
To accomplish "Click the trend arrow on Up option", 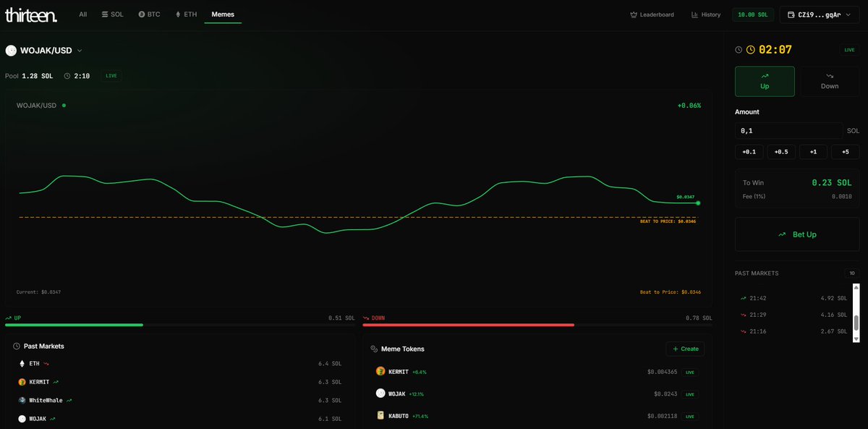I will [765, 75].
